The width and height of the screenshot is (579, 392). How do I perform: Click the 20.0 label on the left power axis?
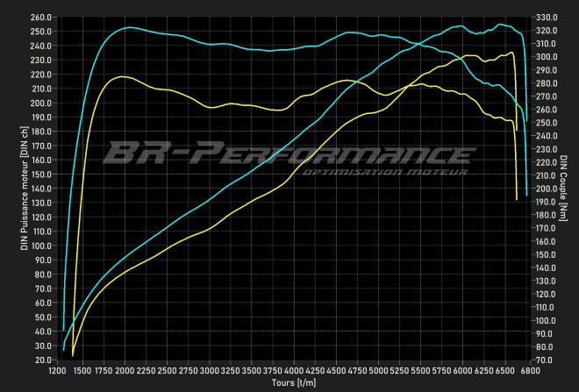(x=43, y=360)
